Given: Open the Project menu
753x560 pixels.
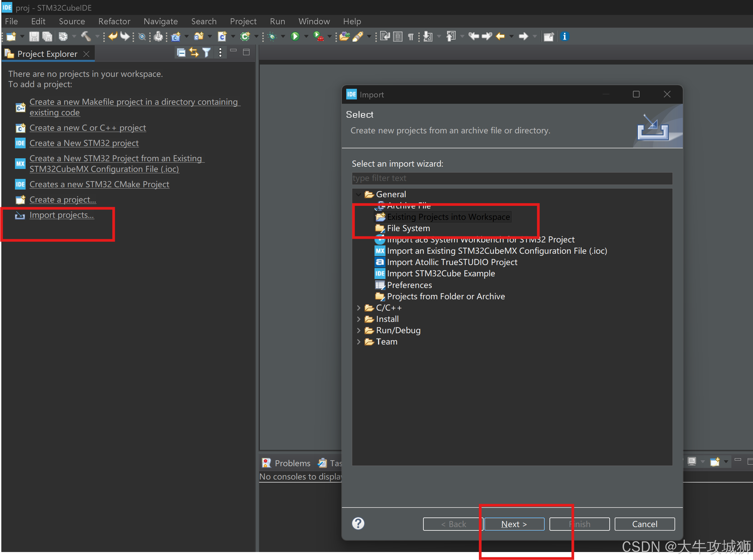Looking at the screenshot, I should (x=243, y=21).
